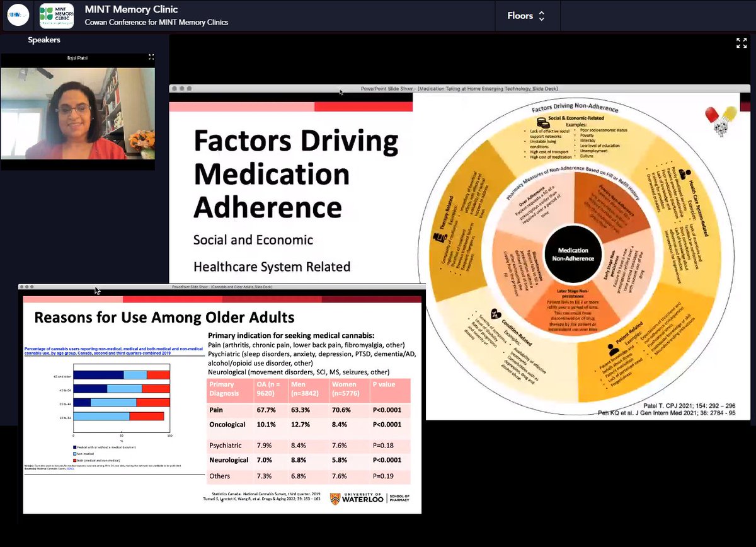Click the stacked bar chart on cannabis slide

123,397
